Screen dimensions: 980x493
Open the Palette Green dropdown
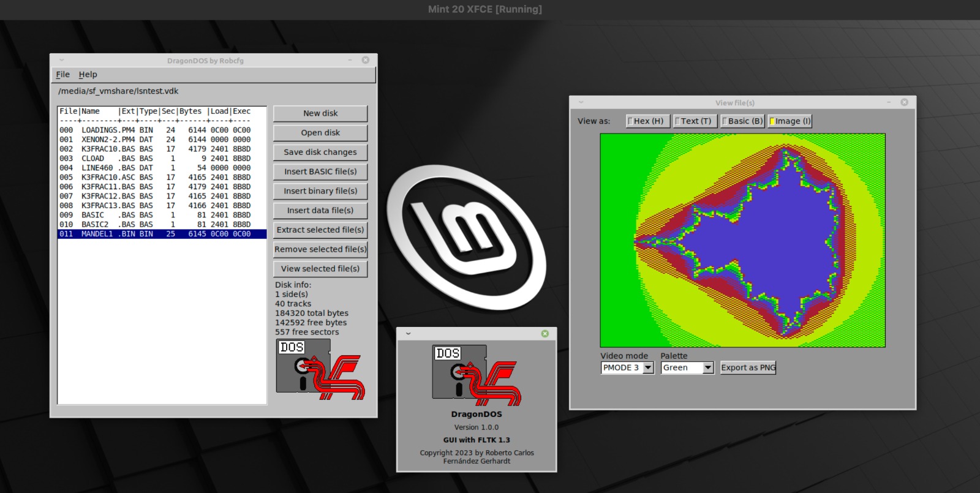[687, 367]
